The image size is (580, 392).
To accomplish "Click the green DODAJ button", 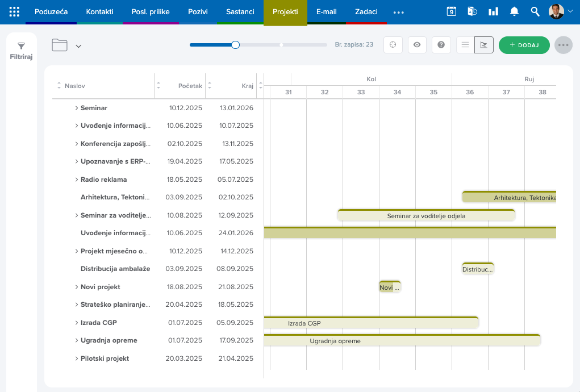I will point(524,45).
